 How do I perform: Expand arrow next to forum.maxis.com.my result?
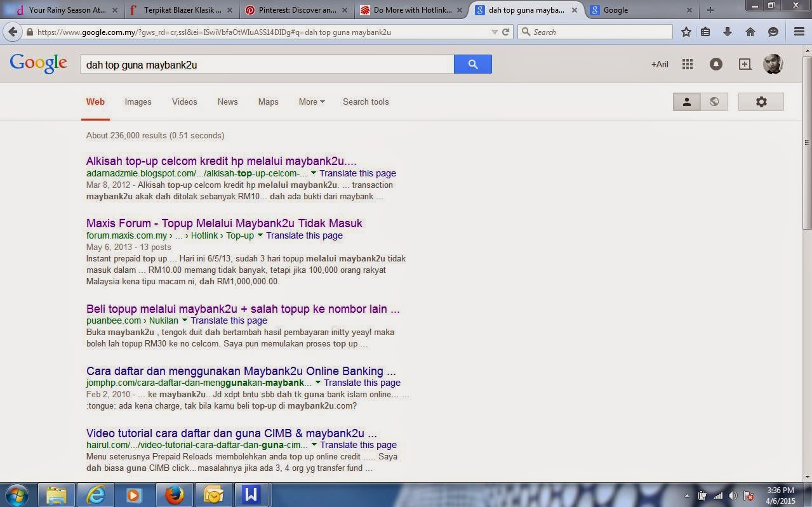260,235
